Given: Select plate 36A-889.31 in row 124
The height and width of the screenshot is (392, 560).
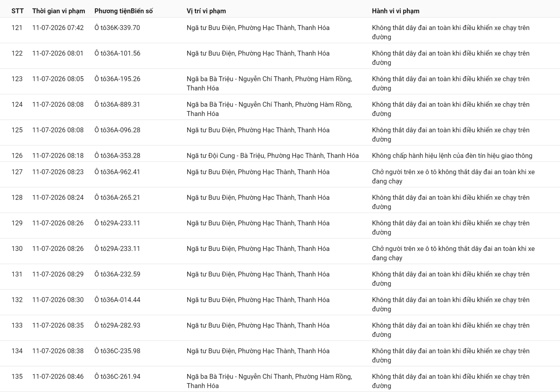Looking at the screenshot, I should (124, 105).
